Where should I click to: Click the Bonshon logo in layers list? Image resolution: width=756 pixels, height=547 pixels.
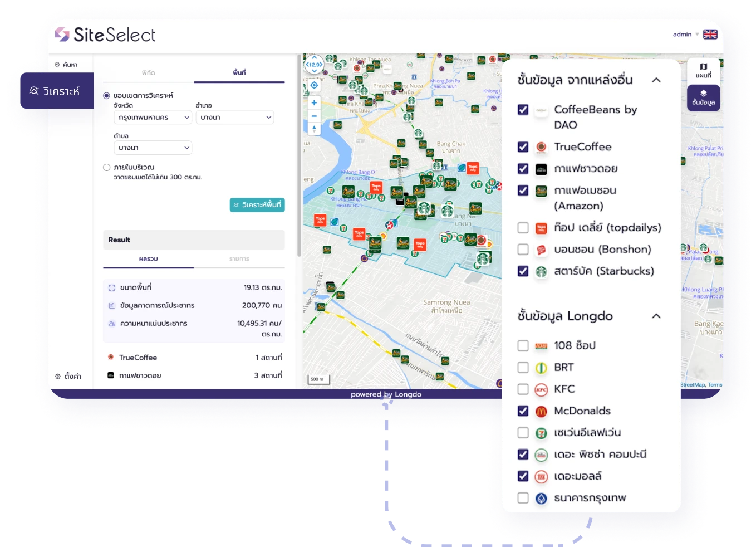[x=541, y=250]
